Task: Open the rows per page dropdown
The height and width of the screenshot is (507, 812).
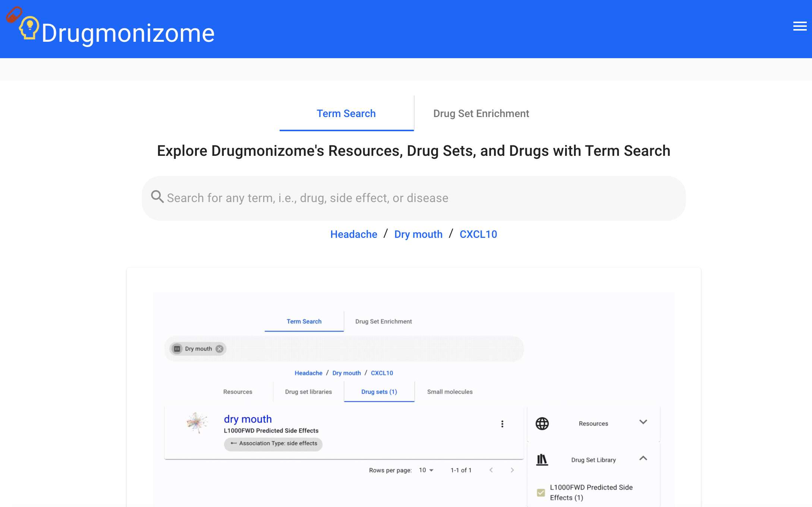Action: click(426, 470)
